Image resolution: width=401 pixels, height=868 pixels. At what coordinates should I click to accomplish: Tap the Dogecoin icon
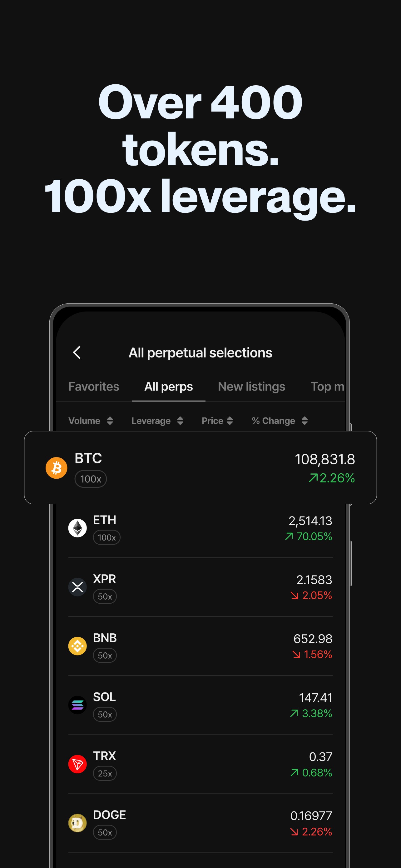tap(77, 823)
